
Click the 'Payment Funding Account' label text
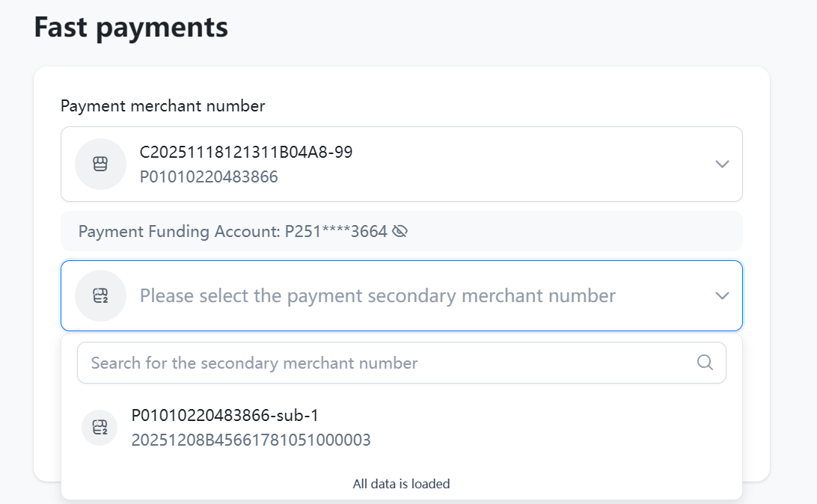click(x=178, y=232)
